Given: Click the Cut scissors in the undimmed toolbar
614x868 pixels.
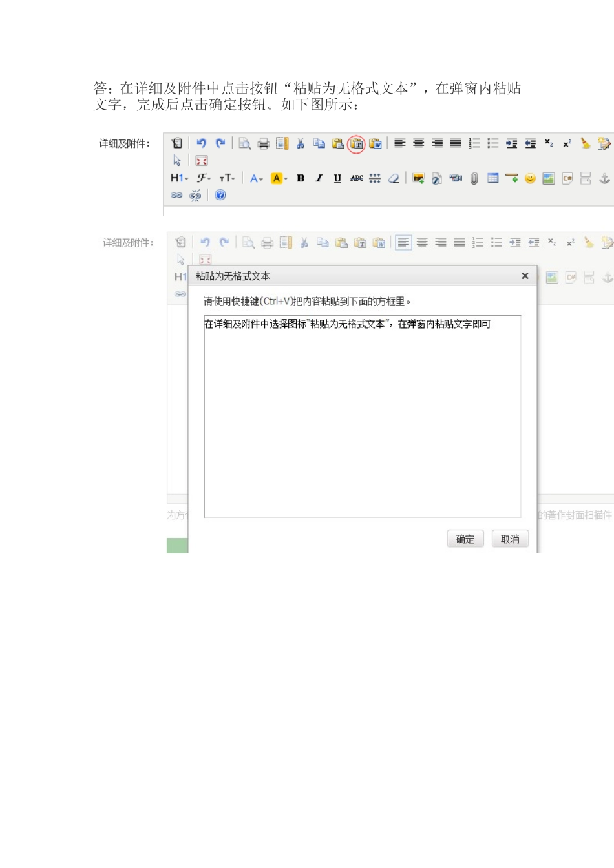Looking at the screenshot, I should click(x=301, y=143).
